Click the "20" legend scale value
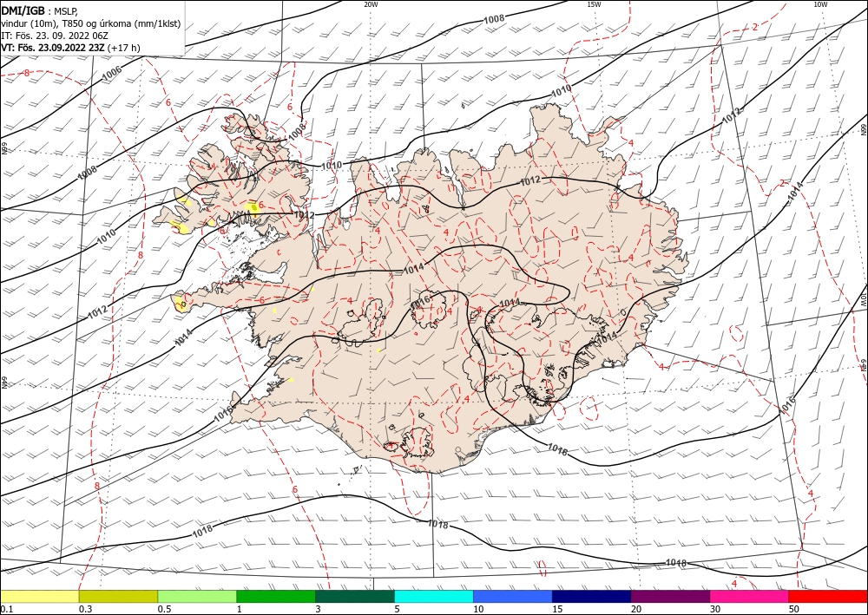Screen dimensions: 868x615 [636, 609]
